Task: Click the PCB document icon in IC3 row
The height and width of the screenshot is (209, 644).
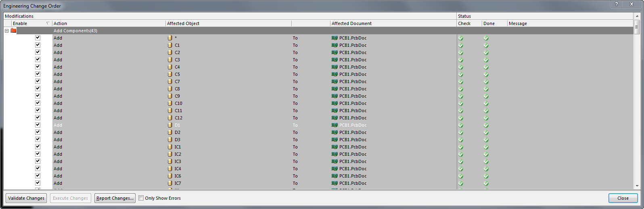Action: pos(335,161)
